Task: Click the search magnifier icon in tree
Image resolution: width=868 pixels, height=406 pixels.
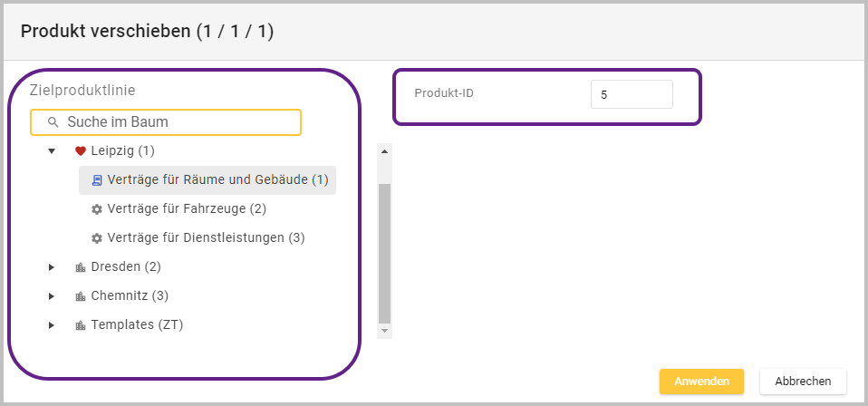Action: tap(53, 122)
